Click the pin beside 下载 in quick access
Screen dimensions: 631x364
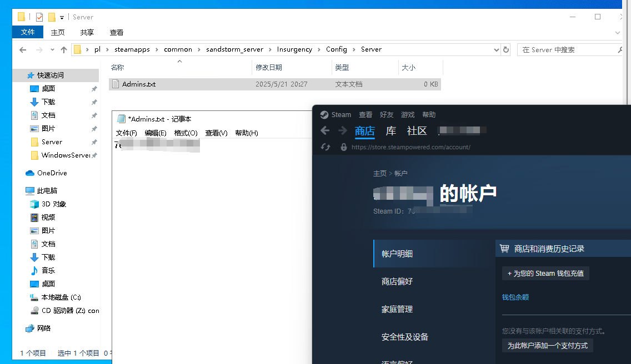point(94,102)
